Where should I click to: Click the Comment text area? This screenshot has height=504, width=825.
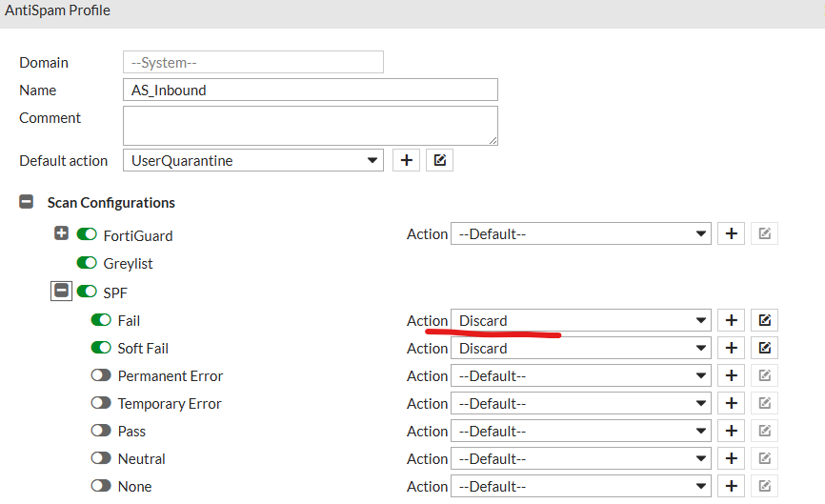click(311, 126)
